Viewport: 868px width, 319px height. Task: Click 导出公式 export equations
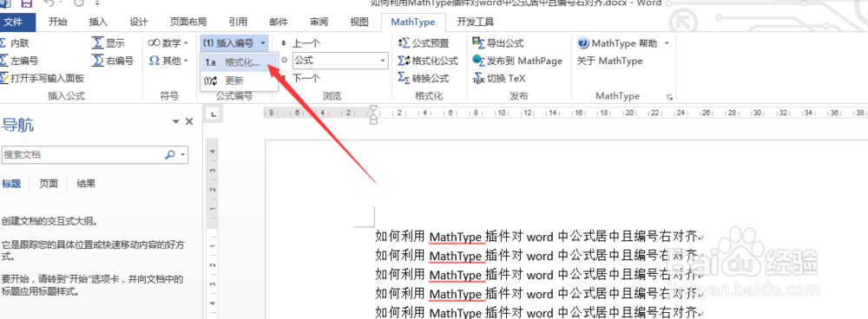tap(498, 43)
